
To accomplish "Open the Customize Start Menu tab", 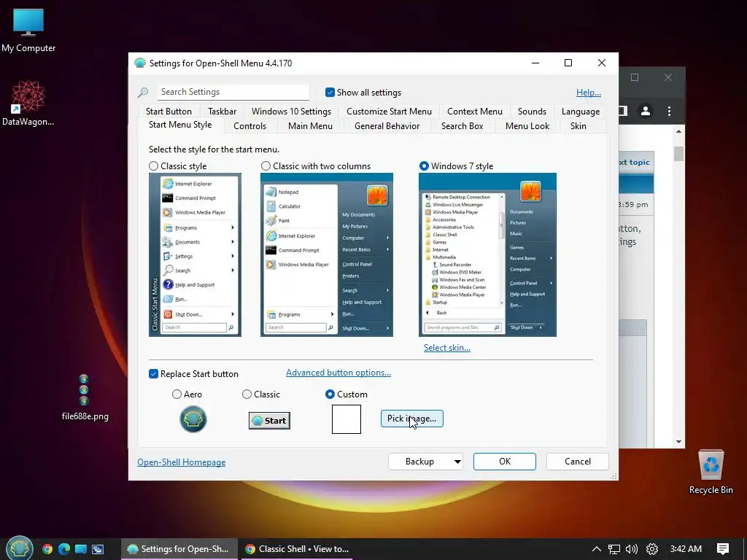I will tap(389, 112).
